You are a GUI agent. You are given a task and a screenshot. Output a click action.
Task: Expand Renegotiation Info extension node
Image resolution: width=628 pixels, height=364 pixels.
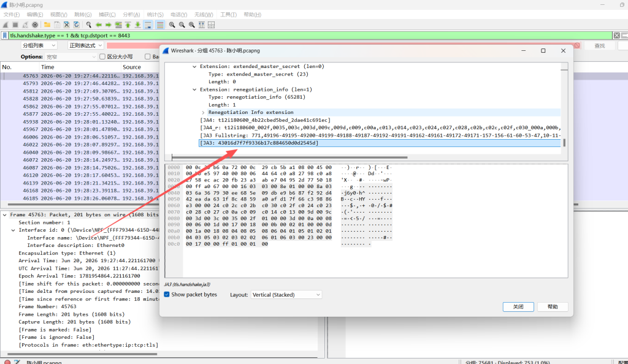(203, 112)
